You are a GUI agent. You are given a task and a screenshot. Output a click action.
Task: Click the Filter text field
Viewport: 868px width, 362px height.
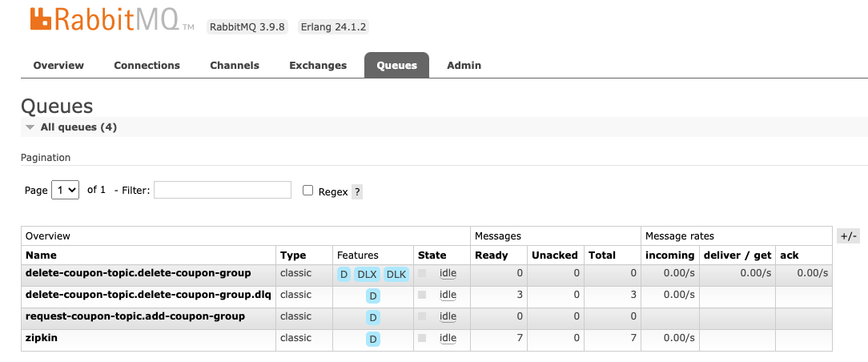coord(222,190)
